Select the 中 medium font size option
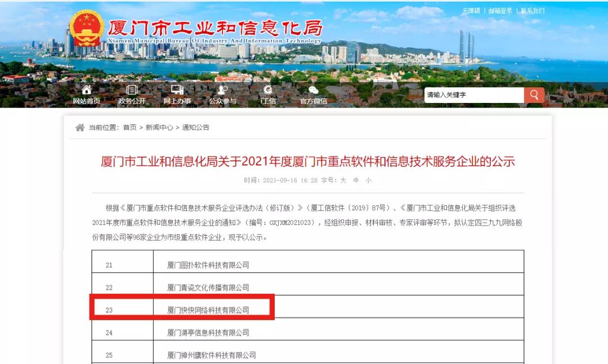The width and height of the screenshot is (608, 364). click(356, 181)
